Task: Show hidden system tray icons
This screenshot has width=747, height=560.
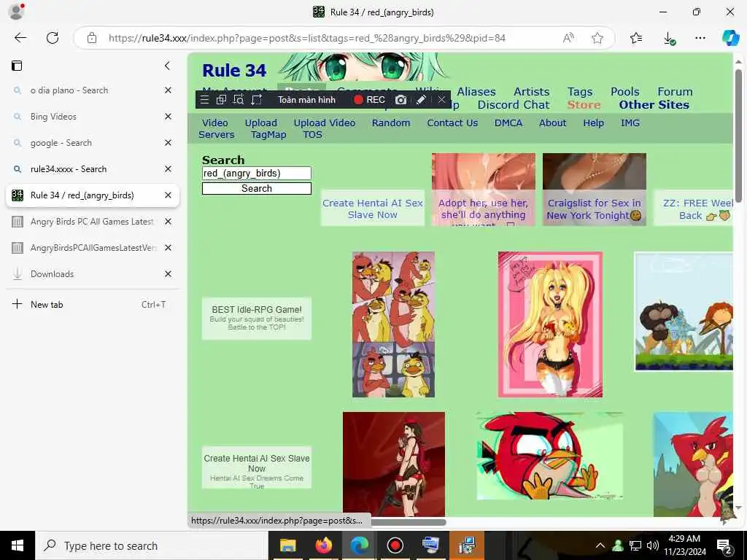Action: pos(600,545)
